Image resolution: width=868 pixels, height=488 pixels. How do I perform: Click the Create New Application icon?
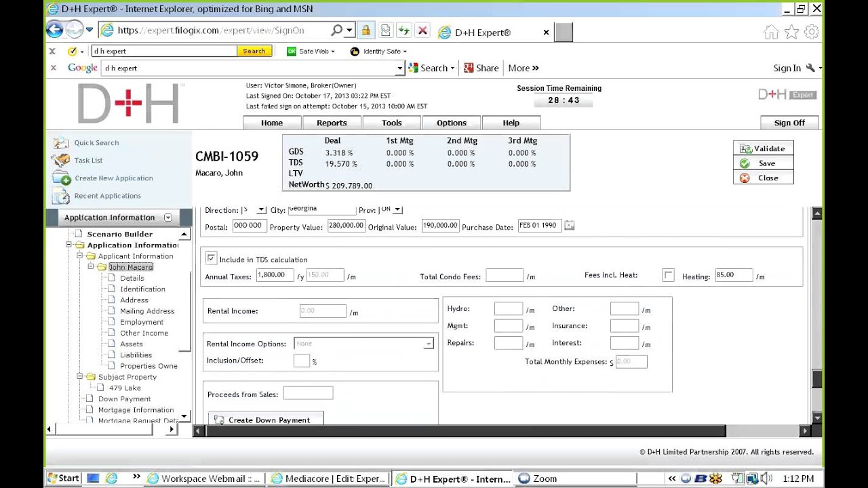tap(61, 178)
